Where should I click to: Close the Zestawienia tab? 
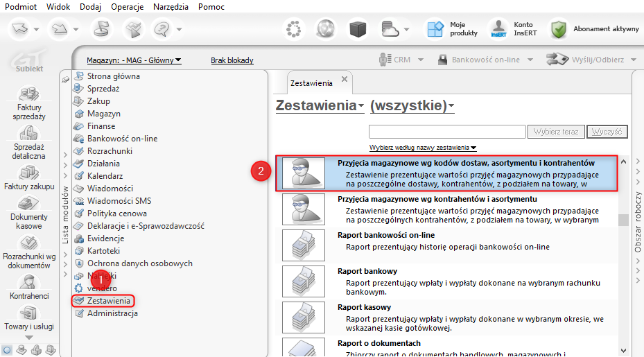point(345,79)
